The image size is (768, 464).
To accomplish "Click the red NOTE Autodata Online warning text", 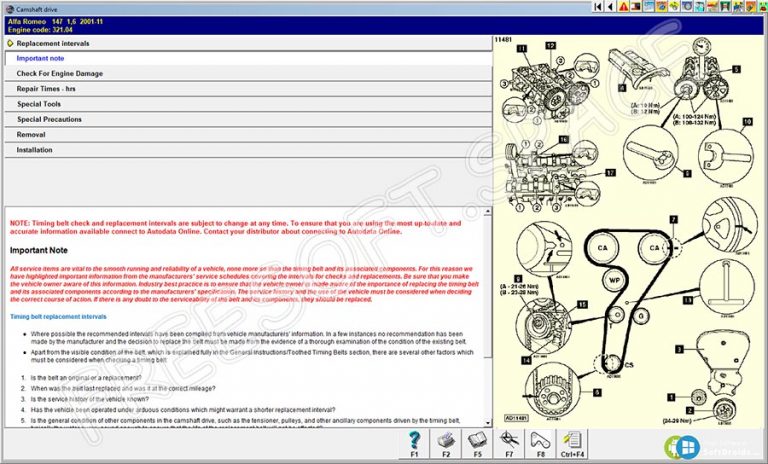I will click(236, 227).
